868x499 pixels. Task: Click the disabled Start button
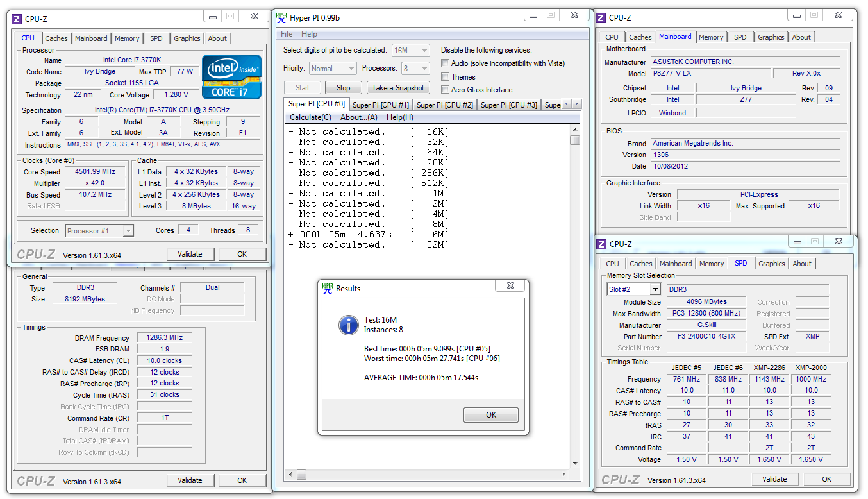[303, 88]
